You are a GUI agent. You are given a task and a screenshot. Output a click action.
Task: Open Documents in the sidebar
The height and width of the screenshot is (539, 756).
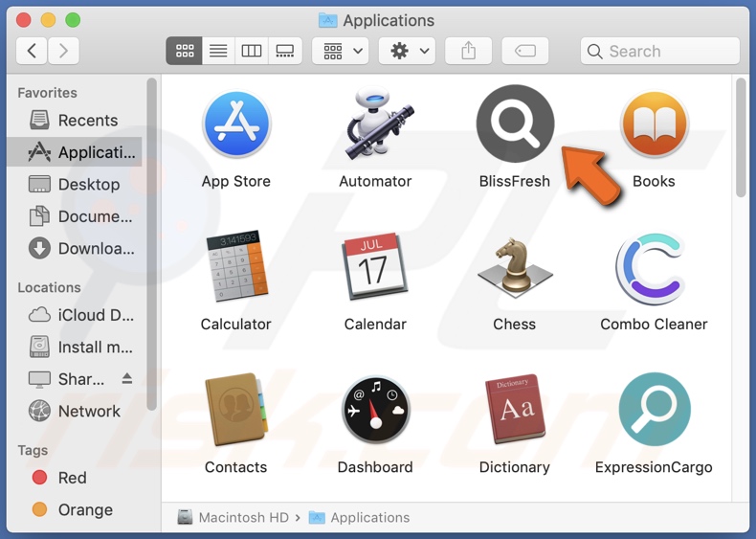75,216
